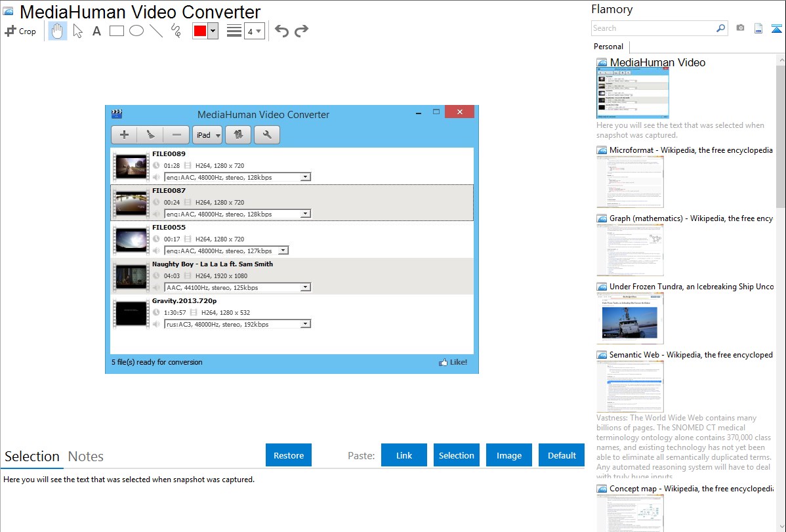Screen dimensions: 786x532
Task: Click the "5 file(s) ready for conversion" status
Action: pyautogui.click(x=157, y=362)
